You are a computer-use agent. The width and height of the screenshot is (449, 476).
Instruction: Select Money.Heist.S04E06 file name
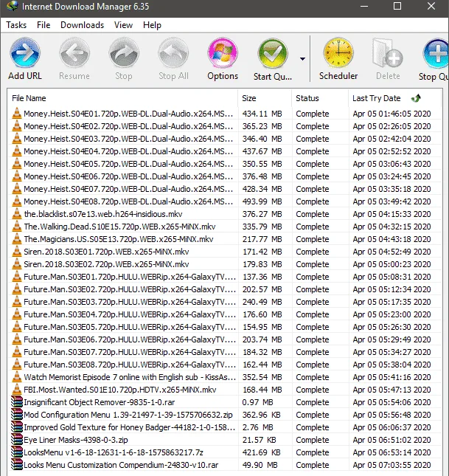pos(128,176)
